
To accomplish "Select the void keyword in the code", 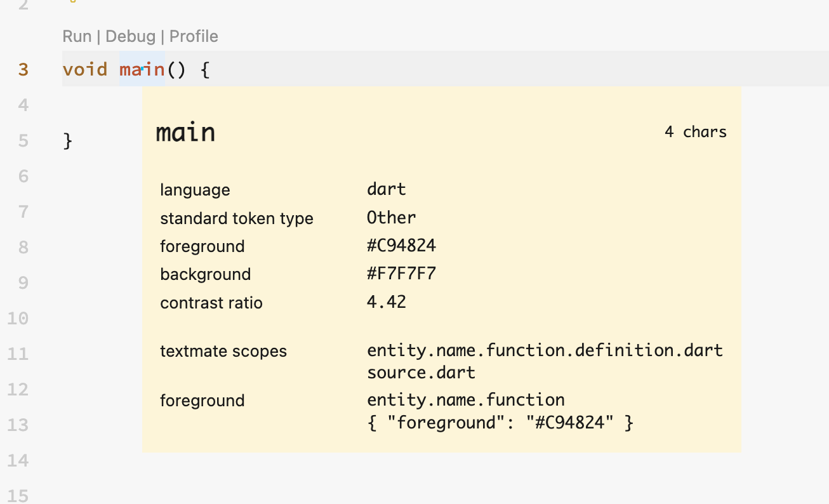I will (86, 69).
